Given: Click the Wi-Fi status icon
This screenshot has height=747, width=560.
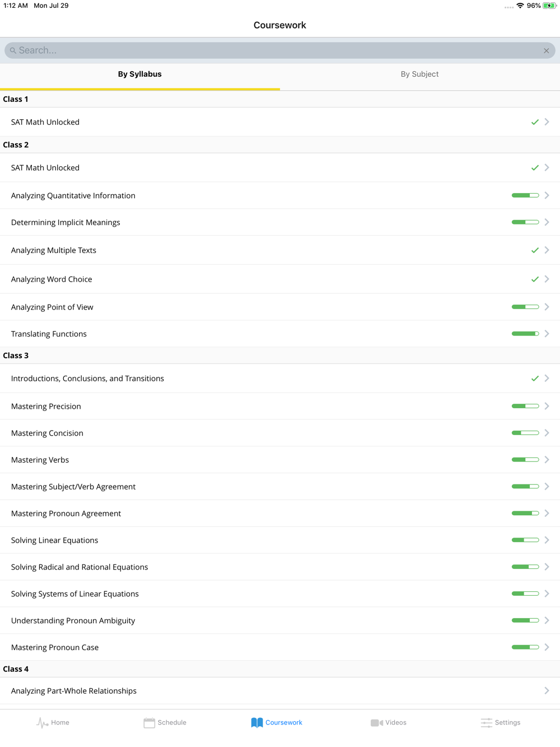Looking at the screenshot, I should (520, 6).
